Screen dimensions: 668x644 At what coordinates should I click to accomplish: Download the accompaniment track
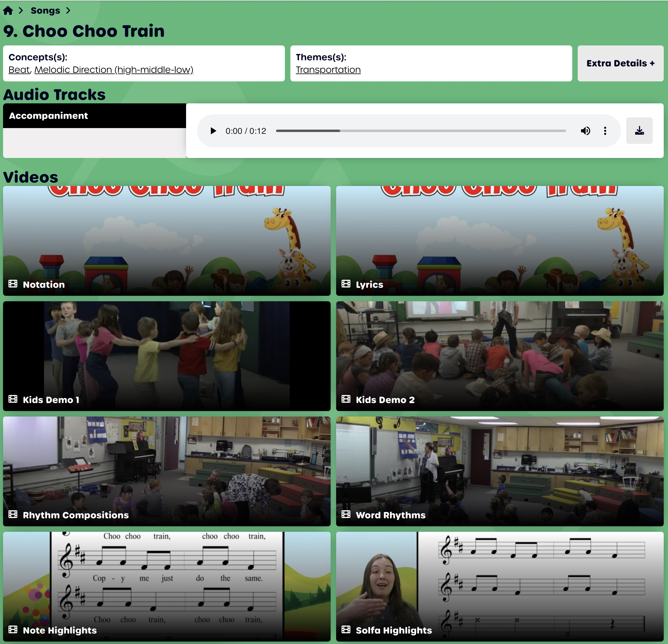tap(639, 131)
